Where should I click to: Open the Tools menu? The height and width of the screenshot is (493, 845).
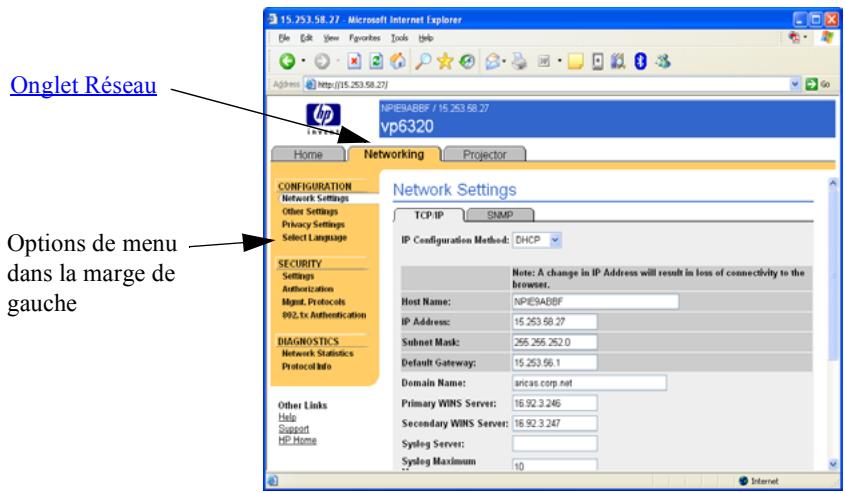tap(399, 38)
